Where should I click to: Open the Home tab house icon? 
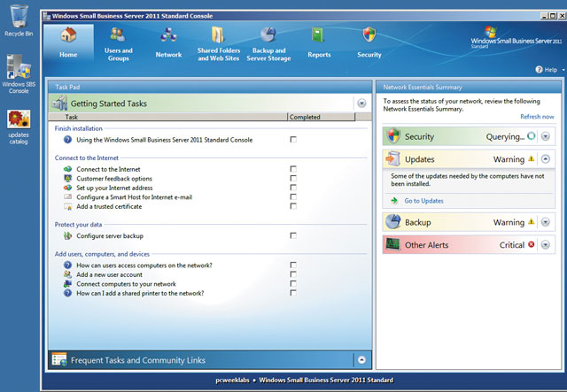click(68, 35)
